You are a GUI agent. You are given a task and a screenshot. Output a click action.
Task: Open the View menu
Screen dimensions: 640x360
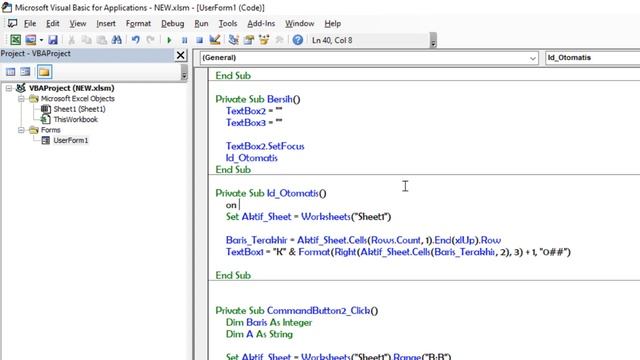coord(78,24)
